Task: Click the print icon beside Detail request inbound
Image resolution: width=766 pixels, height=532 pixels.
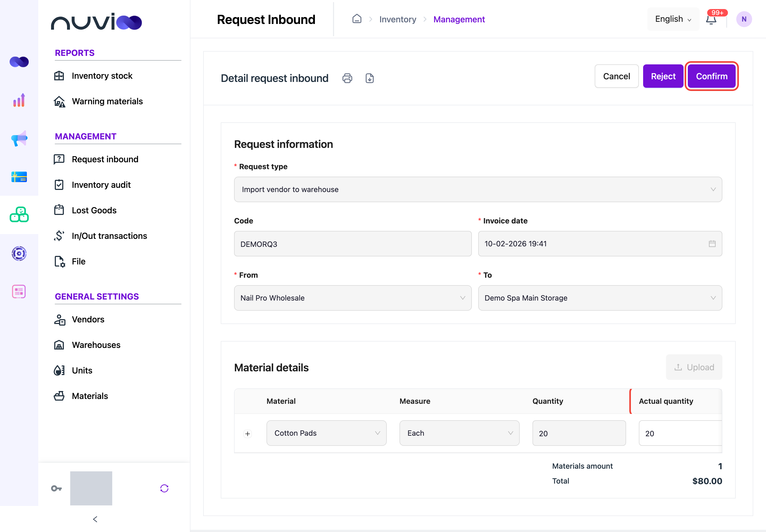Action: [x=347, y=78]
